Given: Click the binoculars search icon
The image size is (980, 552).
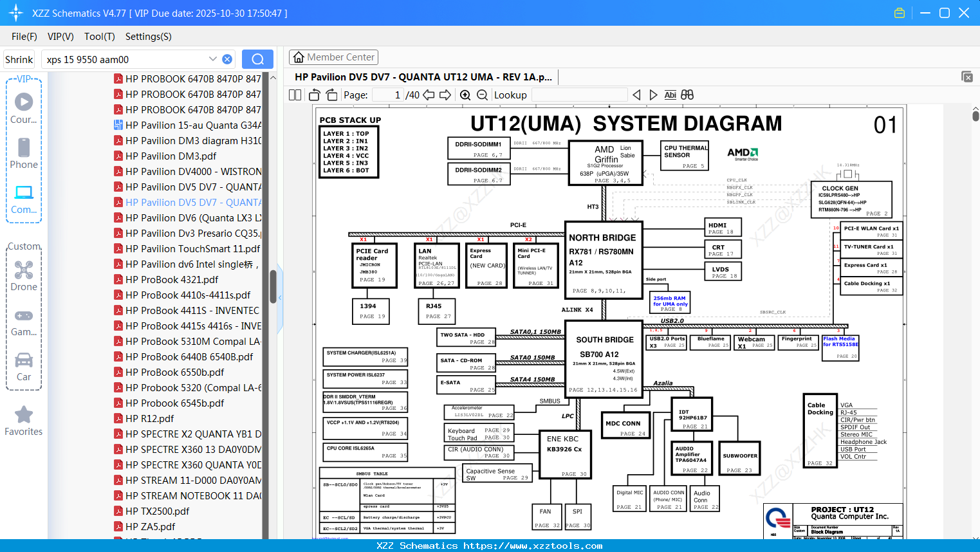Looking at the screenshot, I should [687, 95].
